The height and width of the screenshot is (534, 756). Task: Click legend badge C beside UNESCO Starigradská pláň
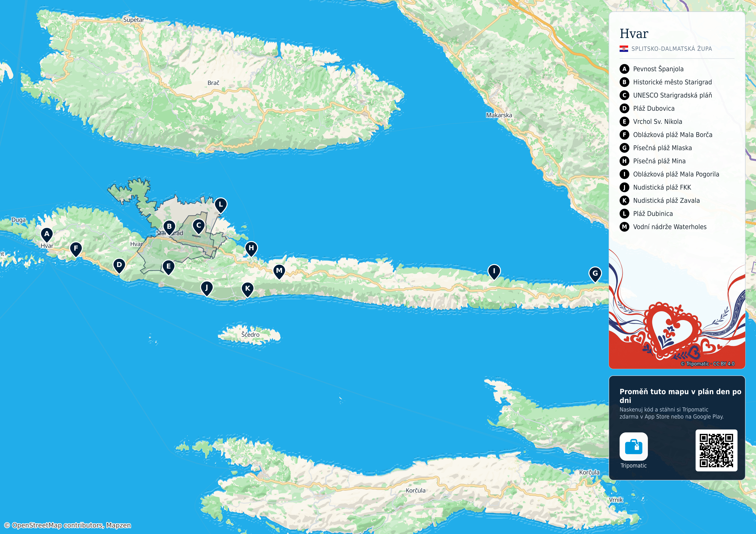624,95
